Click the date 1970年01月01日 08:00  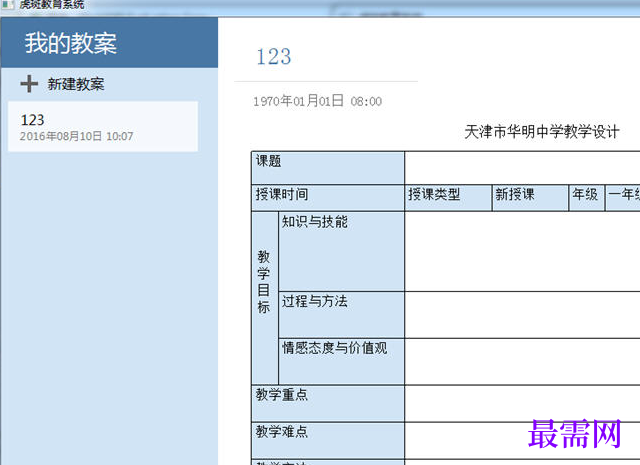318,101
